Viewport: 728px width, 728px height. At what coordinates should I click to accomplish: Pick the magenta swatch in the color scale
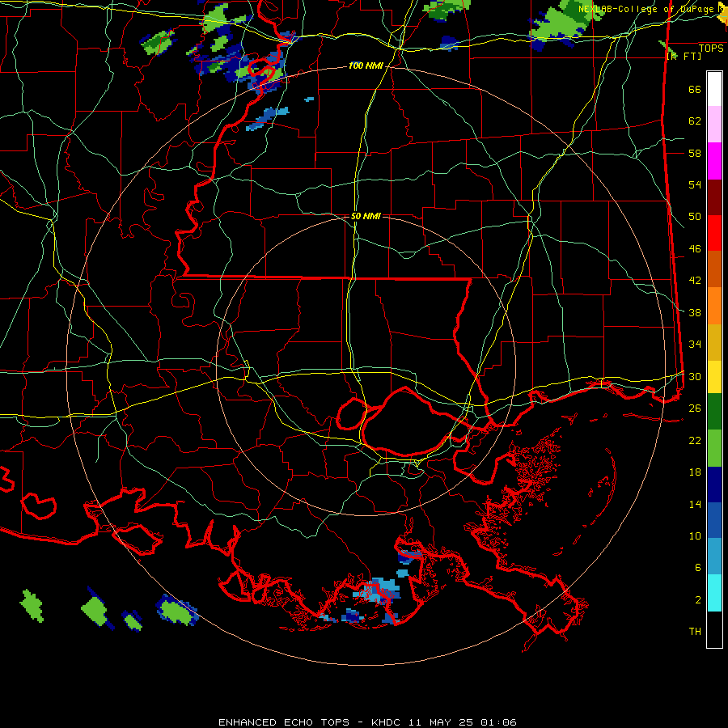click(714, 161)
